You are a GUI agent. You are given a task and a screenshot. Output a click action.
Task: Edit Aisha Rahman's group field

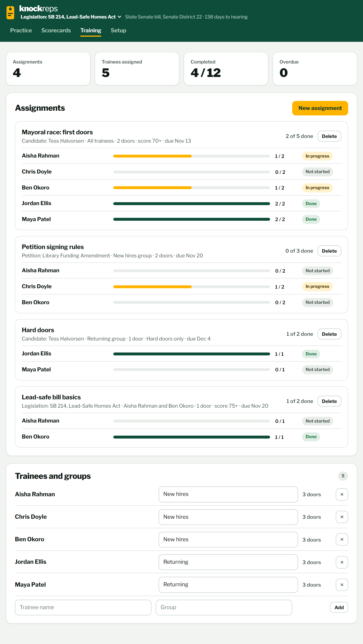[x=228, y=494]
